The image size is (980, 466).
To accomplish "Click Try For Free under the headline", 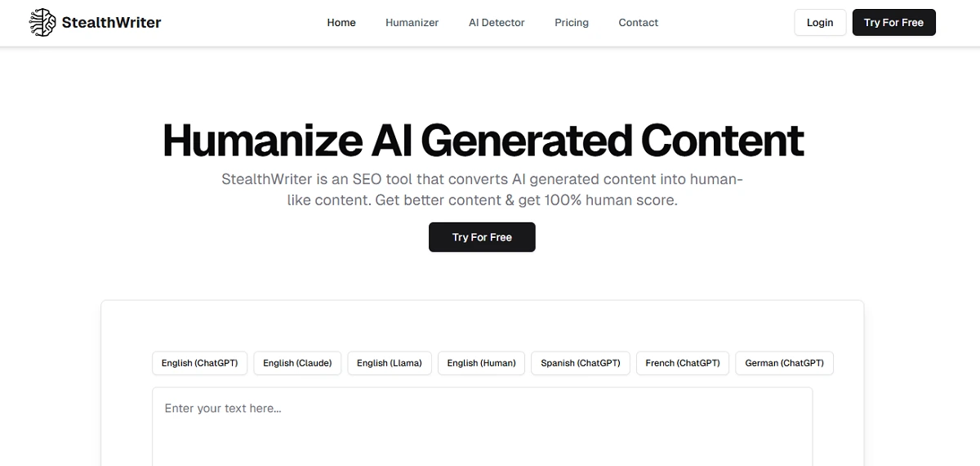I will click(x=482, y=237).
